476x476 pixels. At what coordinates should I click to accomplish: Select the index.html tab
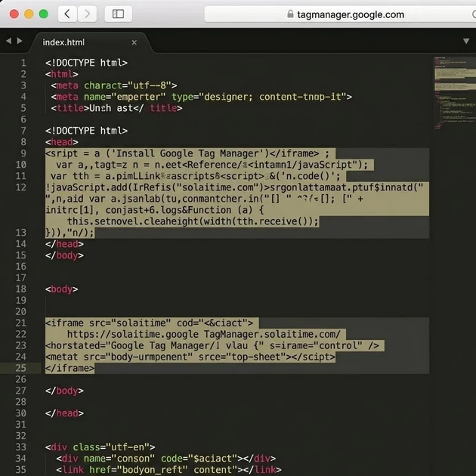point(63,42)
